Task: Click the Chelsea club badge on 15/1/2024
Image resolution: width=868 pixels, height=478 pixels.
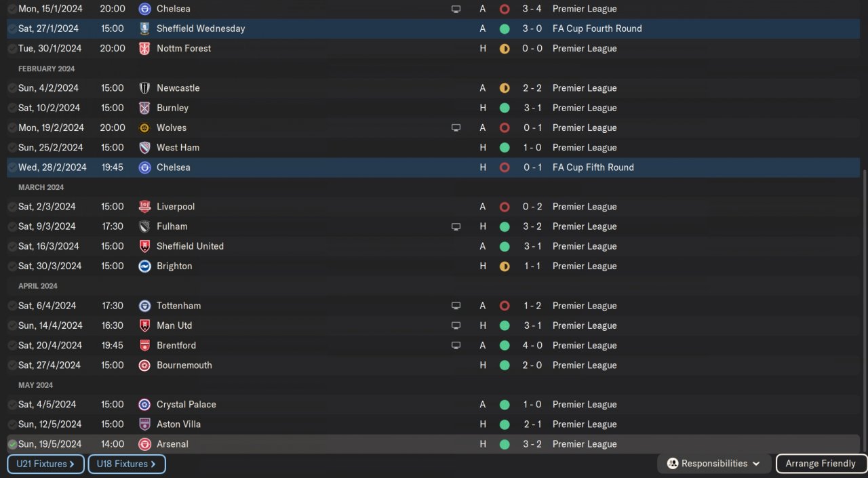Action: [x=144, y=9]
